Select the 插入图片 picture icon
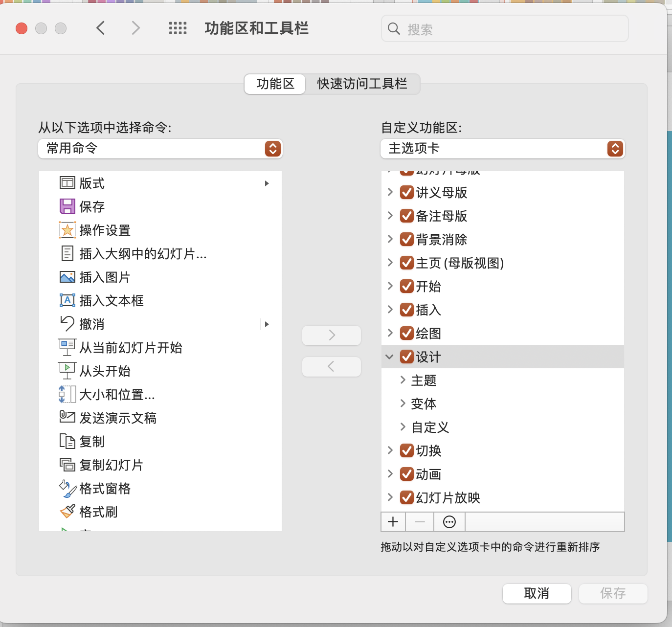 pyautogui.click(x=67, y=277)
